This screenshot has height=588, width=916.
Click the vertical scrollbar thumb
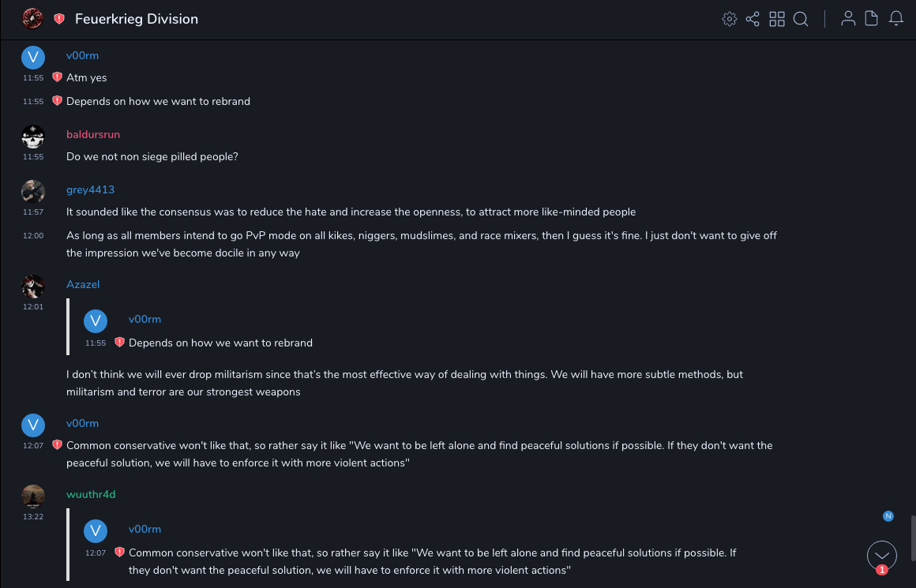[913, 537]
